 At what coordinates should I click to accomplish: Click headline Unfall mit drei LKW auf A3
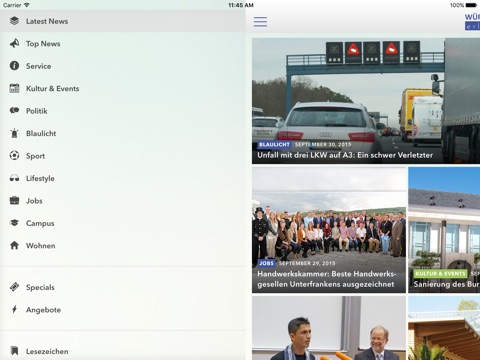(345, 155)
